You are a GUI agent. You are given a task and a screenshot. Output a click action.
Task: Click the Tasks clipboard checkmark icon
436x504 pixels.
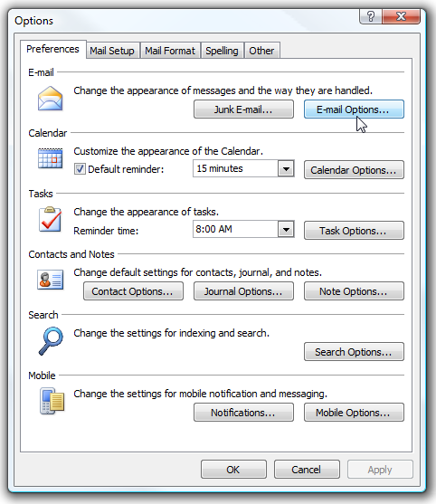point(50,219)
